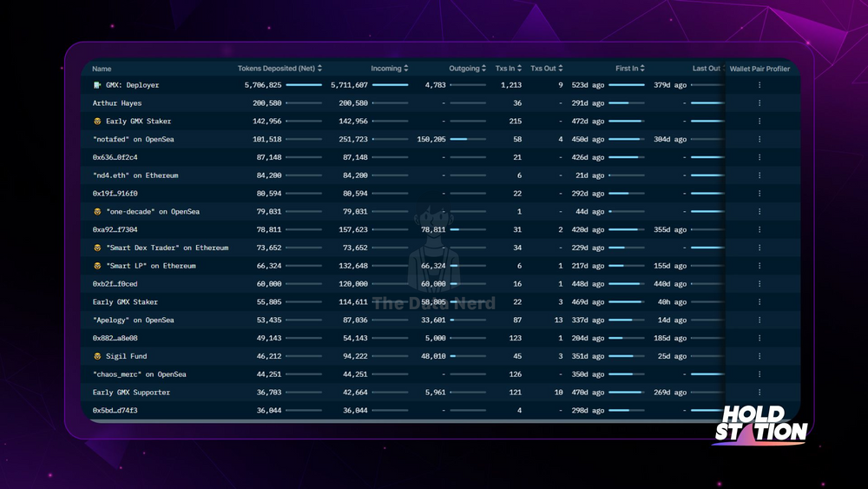Click the 200,580 incoming value for Arthur Hayes
Screen dimensions: 868x489
coord(353,103)
